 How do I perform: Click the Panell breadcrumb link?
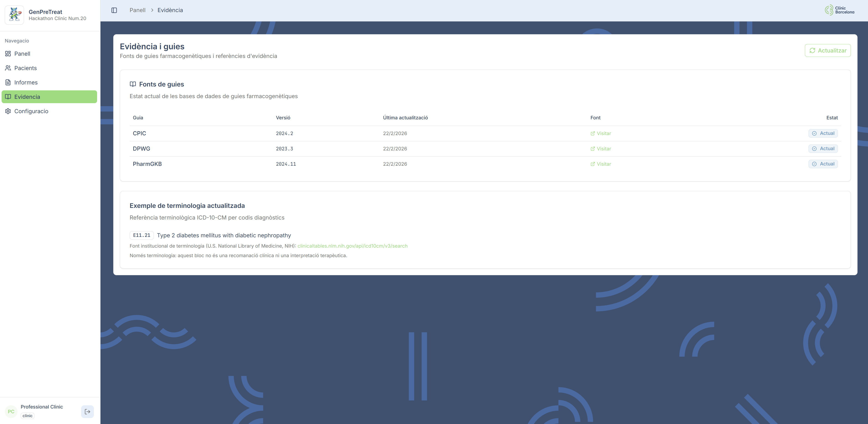pos(137,10)
